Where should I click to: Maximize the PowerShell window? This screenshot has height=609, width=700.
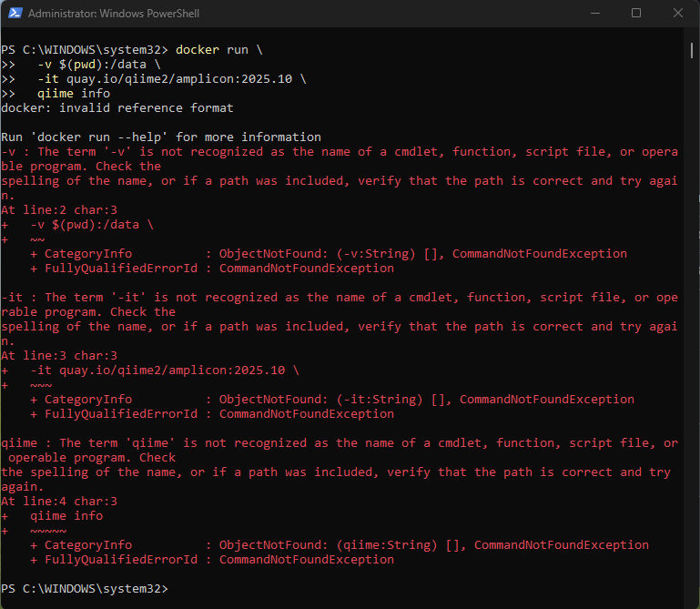pos(636,14)
